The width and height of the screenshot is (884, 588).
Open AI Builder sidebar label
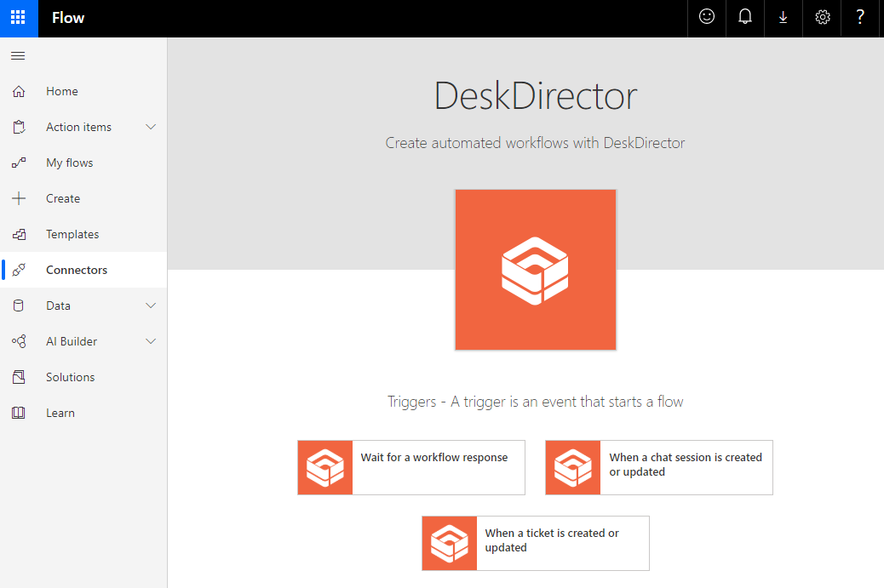click(72, 341)
